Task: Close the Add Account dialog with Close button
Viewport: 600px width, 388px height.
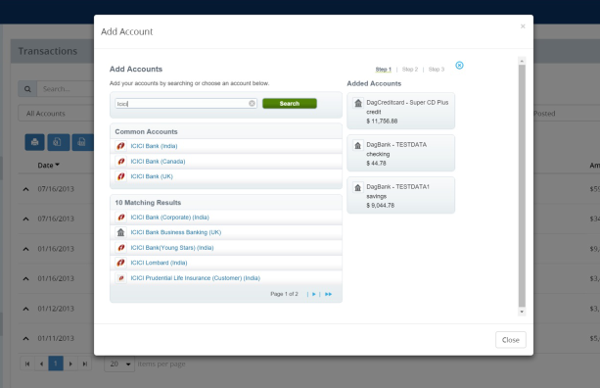Action: [510, 340]
